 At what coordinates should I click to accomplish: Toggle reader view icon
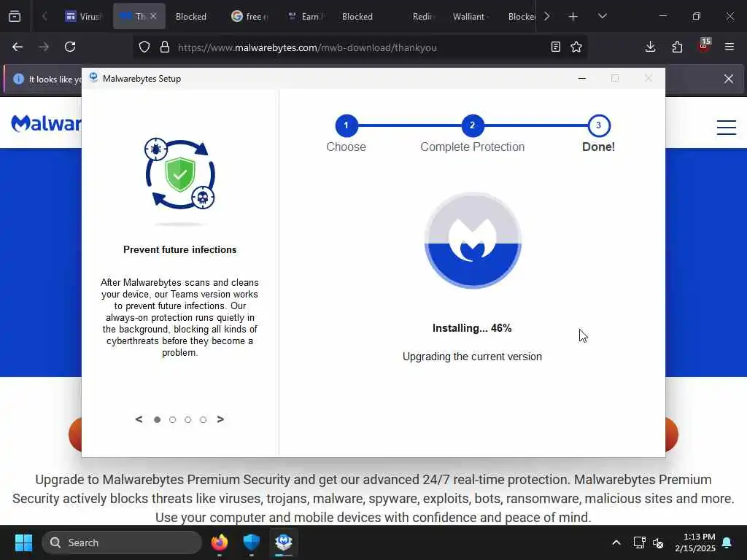coord(555,47)
